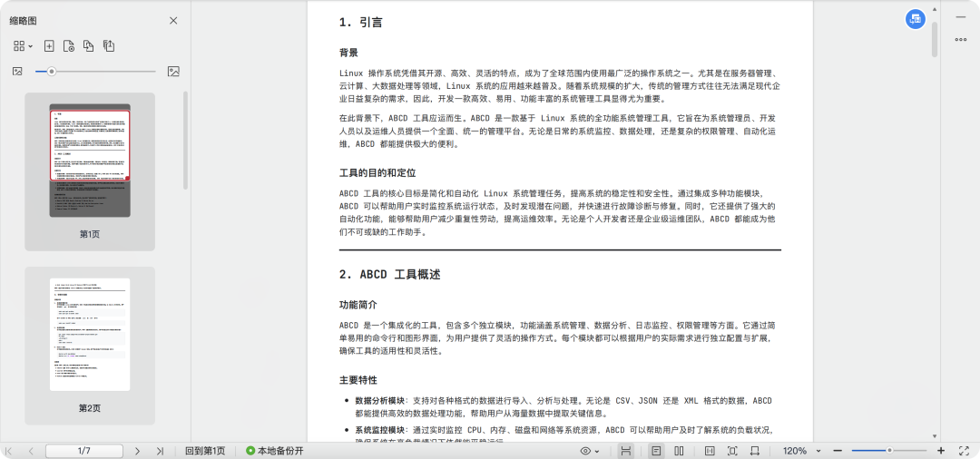This screenshot has height=459, width=980.
Task: Collapse the right sidebar with the dash icon
Action: [961, 17]
